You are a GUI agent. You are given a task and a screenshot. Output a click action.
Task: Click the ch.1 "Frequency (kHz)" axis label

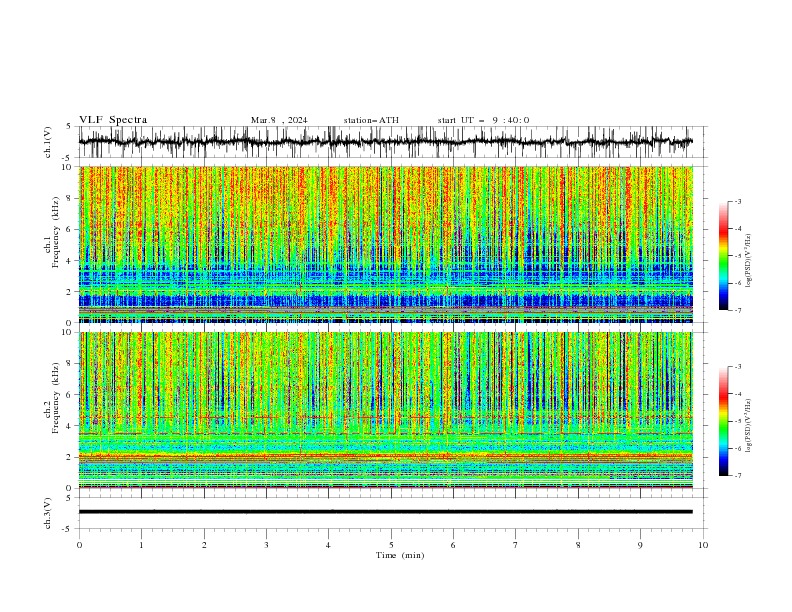coord(57,232)
